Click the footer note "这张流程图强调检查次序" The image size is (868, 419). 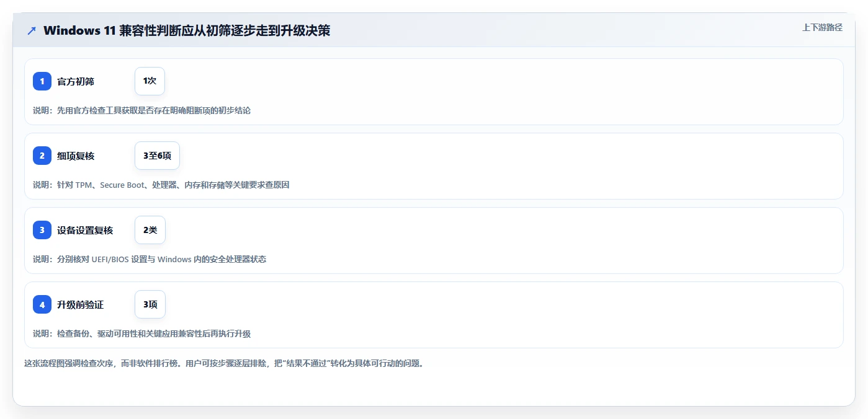click(x=224, y=363)
